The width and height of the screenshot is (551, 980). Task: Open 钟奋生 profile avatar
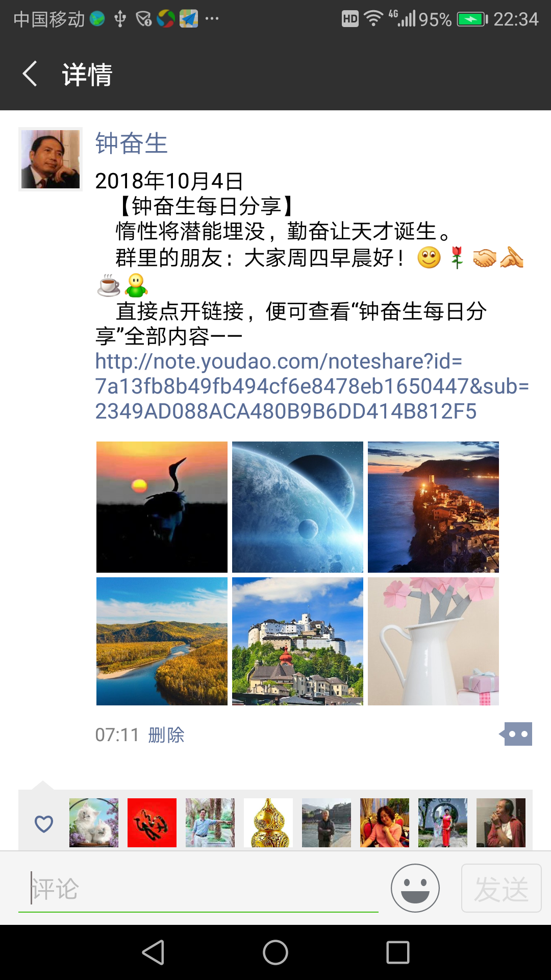pos(51,159)
